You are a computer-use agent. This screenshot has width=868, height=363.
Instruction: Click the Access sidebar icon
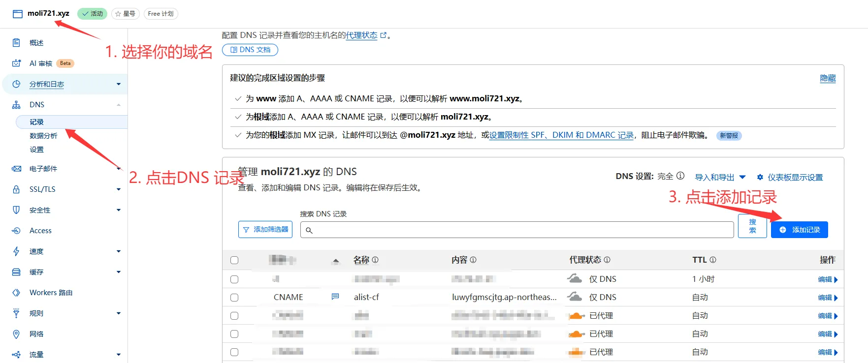[x=16, y=231]
